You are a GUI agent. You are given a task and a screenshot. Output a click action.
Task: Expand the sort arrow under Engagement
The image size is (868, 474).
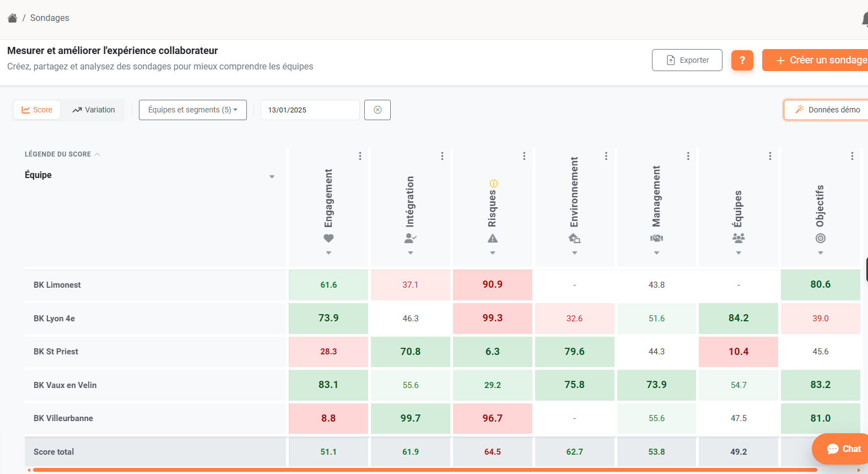pos(328,253)
